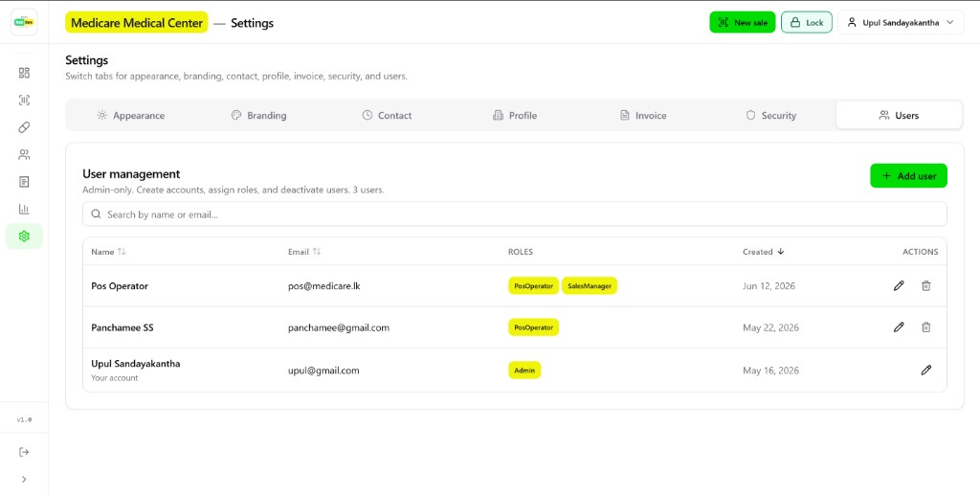Click the Upul Sandayakantha name in table
980x495 pixels.
pos(136,364)
